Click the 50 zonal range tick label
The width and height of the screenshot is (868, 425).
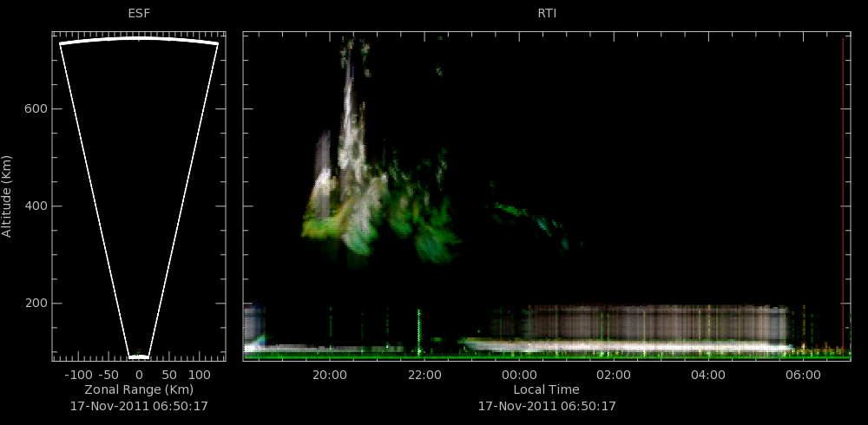tap(169, 375)
